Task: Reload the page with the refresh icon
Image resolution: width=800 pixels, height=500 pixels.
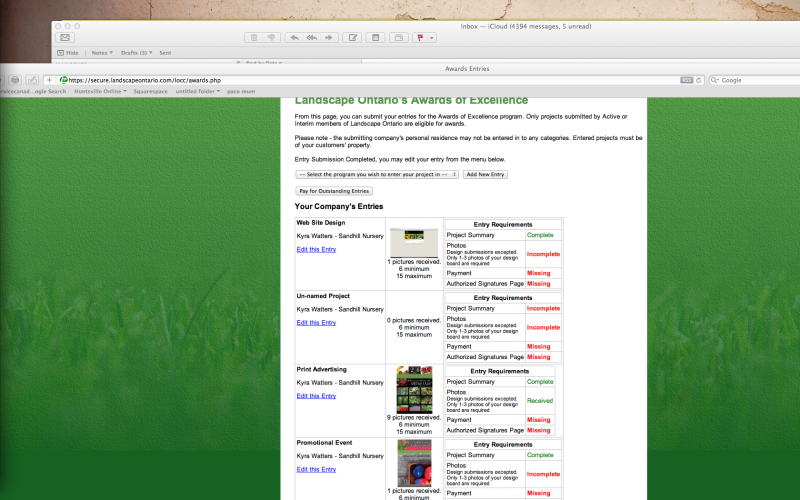Action: (x=698, y=80)
